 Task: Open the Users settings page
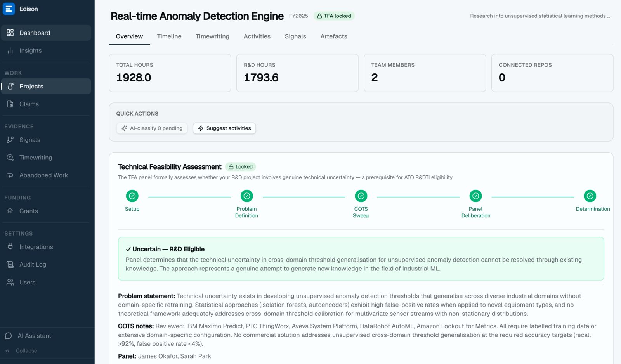point(46,282)
